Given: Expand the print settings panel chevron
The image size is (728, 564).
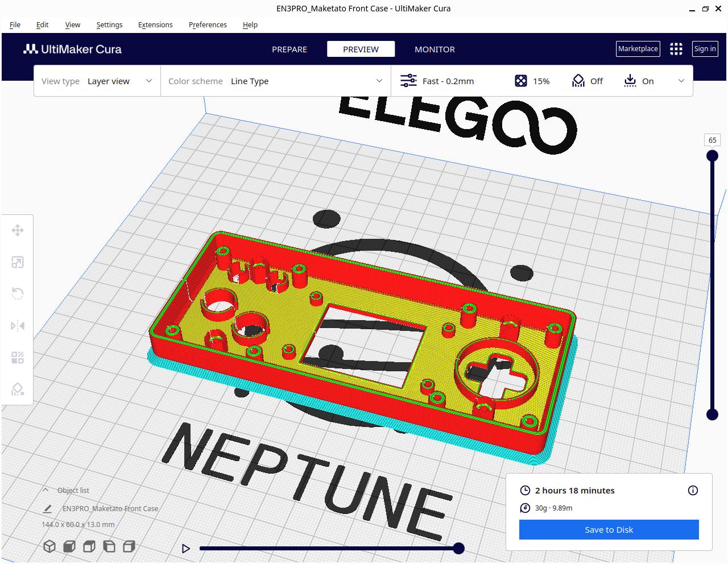Looking at the screenshot, I should 681,81.
